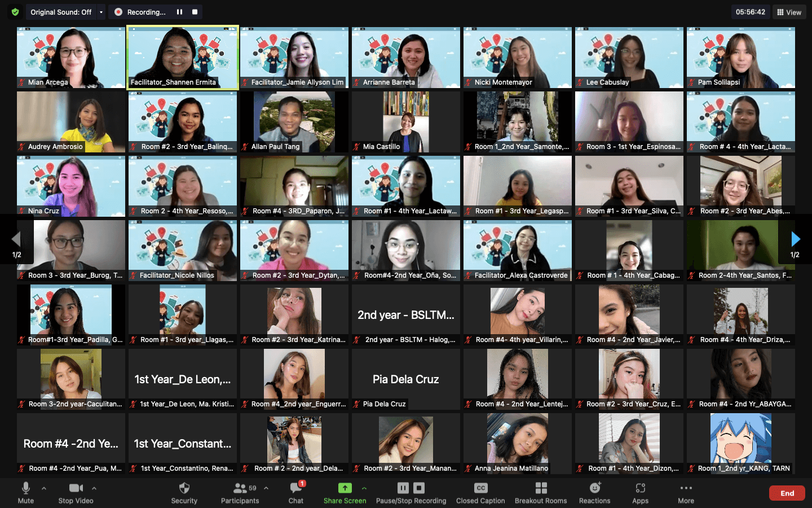This screenshot has width=812, height=508.
Task: Open the Chat panel
Action: (296, 493)
